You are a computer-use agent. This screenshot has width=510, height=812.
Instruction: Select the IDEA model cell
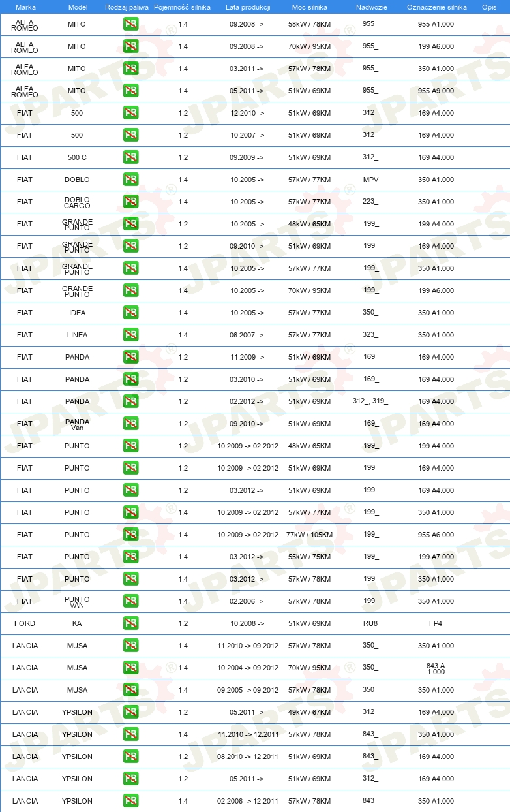(77, 313)
